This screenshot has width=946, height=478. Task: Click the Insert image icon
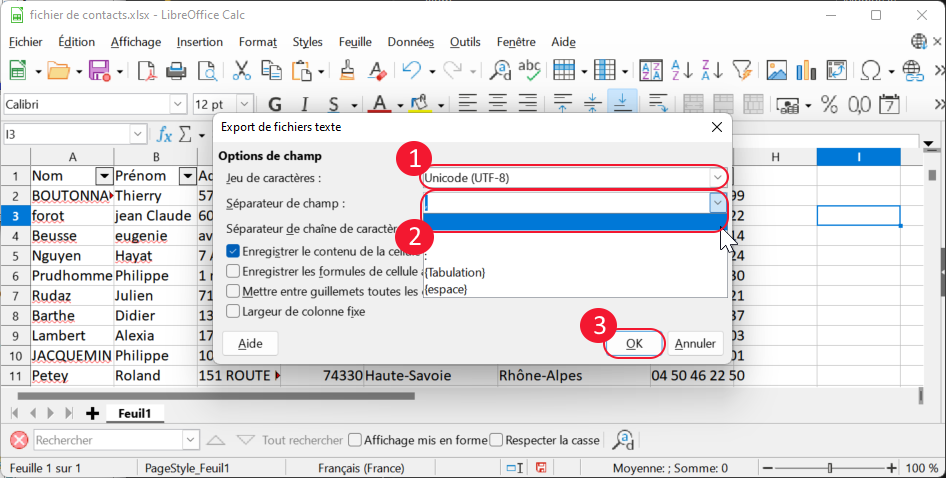point(776,70)
